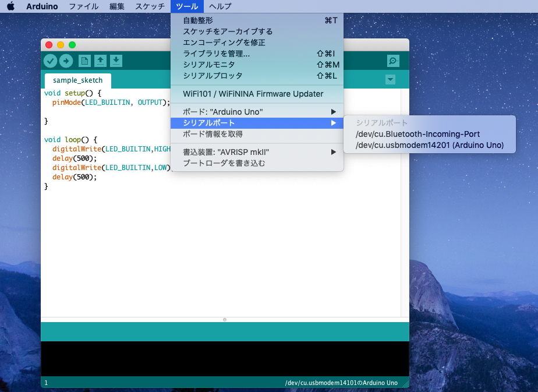Click the "void loop() {" line
The width and height of the screenshot is (538, 392).
pos(70,140)
